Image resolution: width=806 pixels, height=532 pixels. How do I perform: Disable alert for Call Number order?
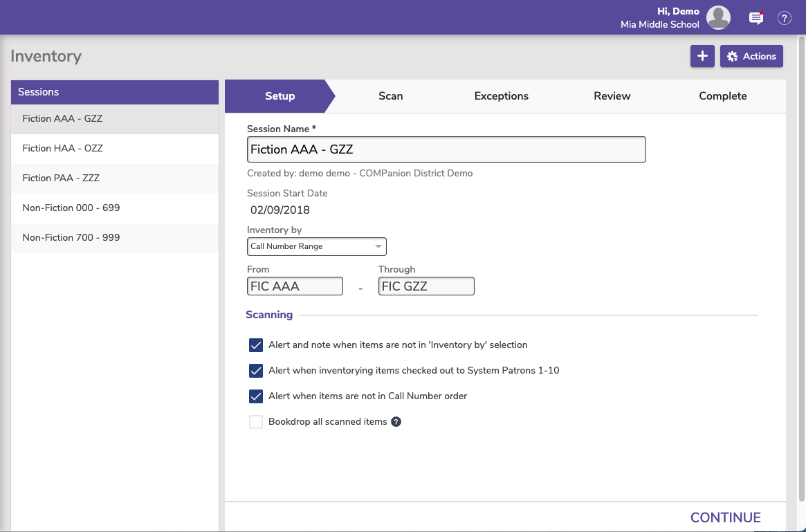256,396
